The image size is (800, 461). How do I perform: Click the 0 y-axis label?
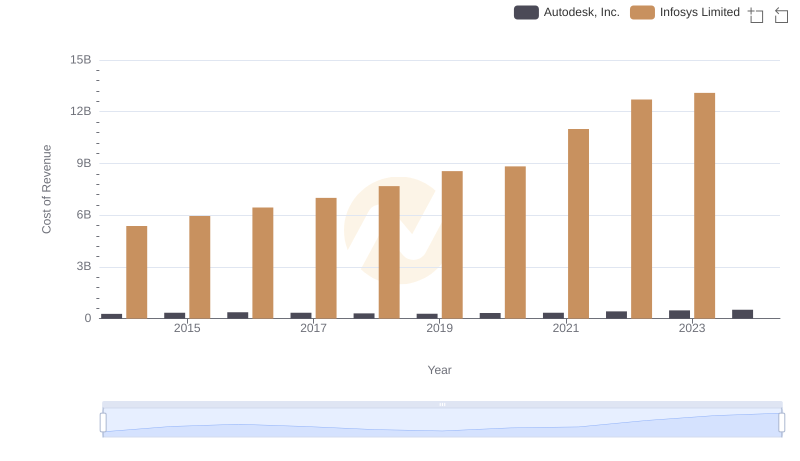pos(88,318)
